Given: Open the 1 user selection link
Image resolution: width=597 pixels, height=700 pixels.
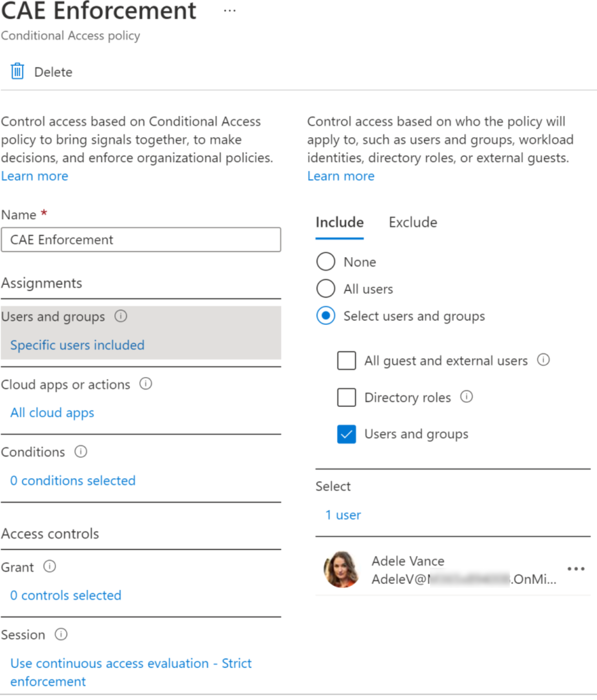Looking at the screenshot, I should pyautogui.click(x=343, y=515).
